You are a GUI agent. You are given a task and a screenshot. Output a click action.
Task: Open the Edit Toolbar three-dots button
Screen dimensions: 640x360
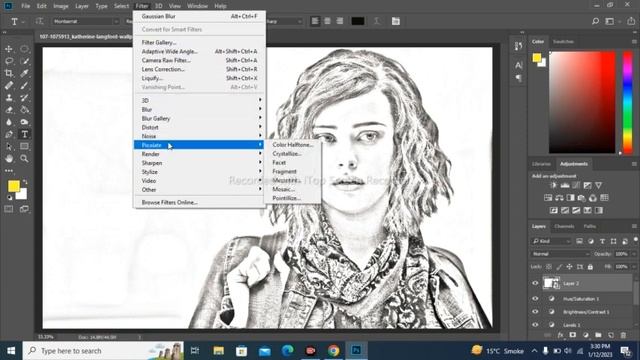pos(9,171)
